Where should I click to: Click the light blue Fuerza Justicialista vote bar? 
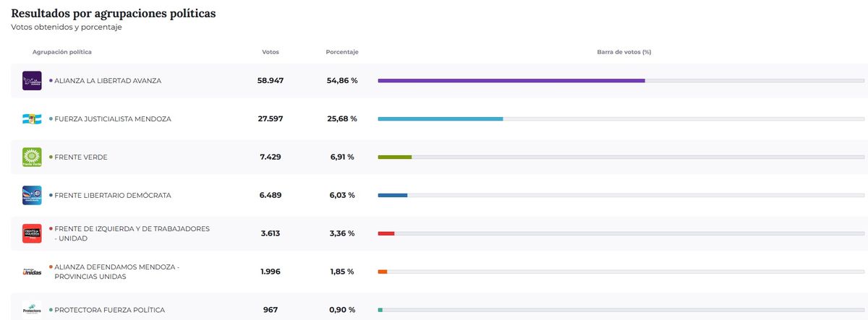coord(440,118)
